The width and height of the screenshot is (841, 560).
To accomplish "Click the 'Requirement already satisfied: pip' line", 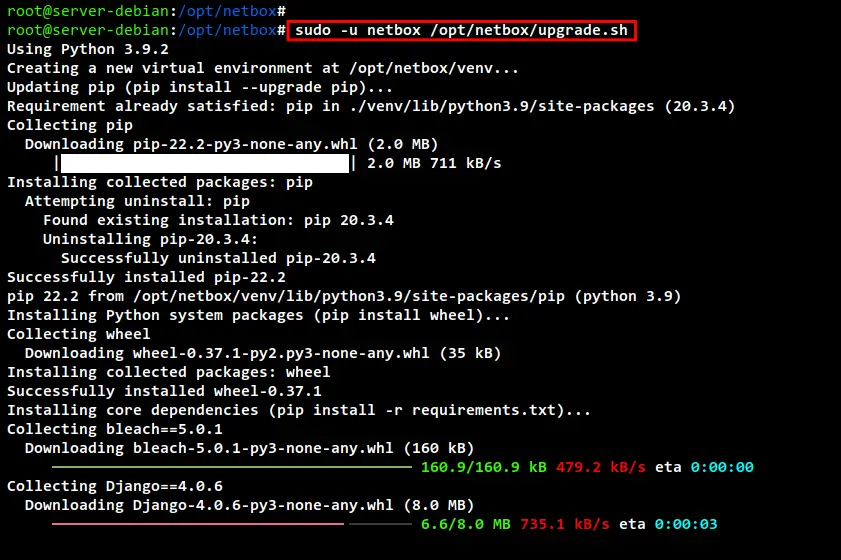I will point(371,106).
